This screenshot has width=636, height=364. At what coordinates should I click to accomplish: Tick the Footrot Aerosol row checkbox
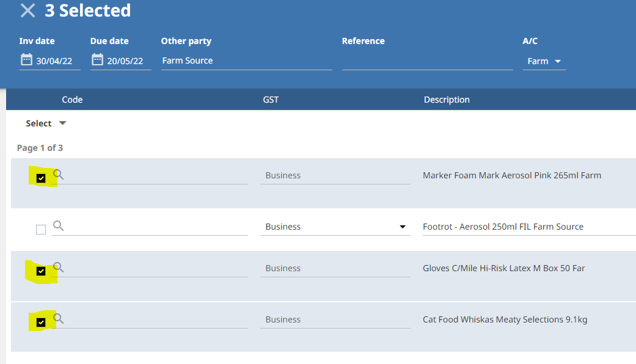click(41, 230)
